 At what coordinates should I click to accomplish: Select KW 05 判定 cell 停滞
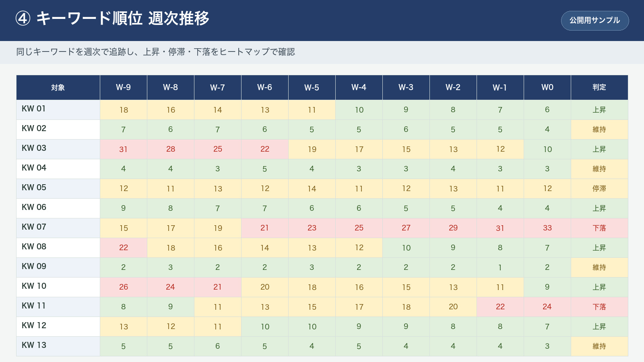(599, 189)
